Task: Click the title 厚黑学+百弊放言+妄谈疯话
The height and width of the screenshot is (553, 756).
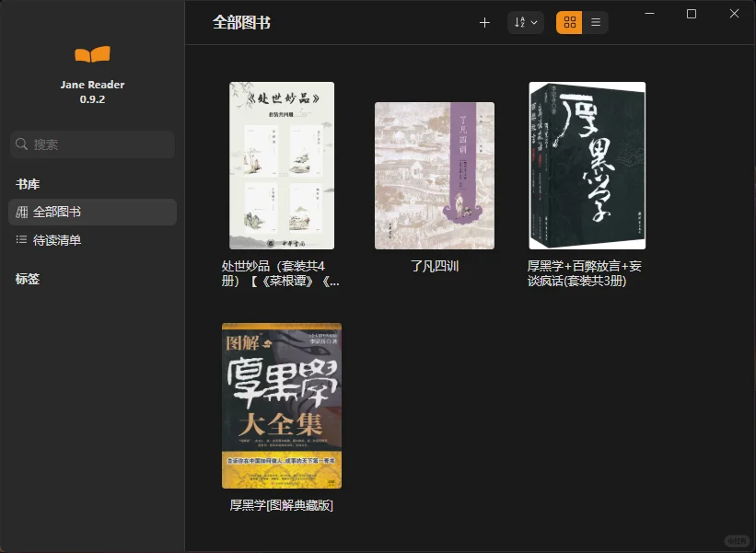Action: pyautogui.click(x=585, y=273)
